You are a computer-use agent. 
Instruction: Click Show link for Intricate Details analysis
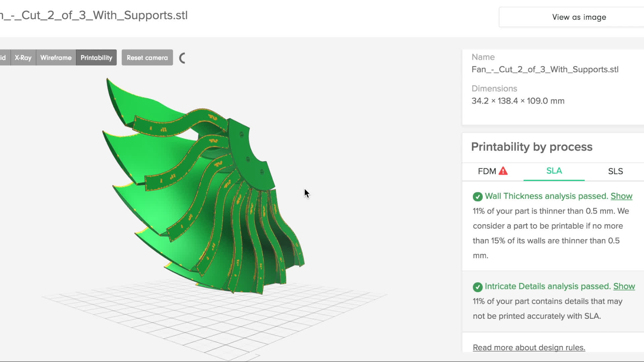pos(624,286)
